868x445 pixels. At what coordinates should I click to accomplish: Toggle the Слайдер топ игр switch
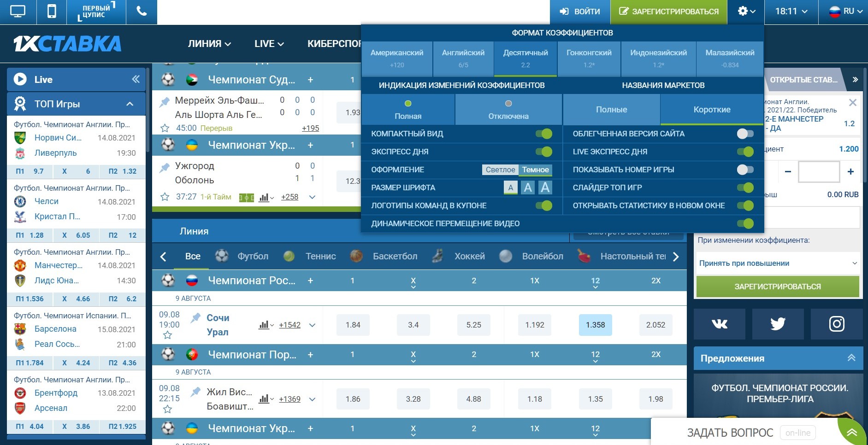[x=745, y=187]
